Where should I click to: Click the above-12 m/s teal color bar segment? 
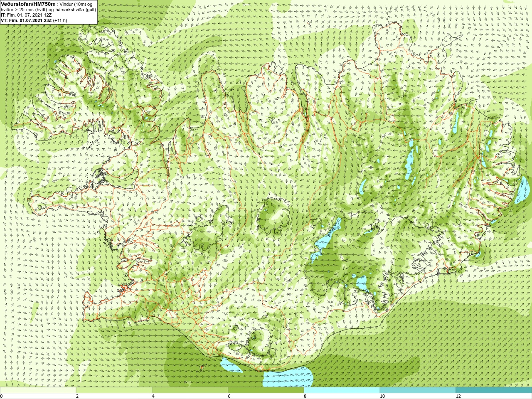(494, 390)
